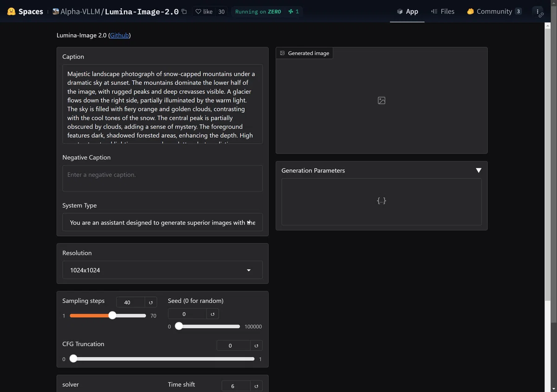Reset Time shift with the reset icon

click(x=256, y=386)
